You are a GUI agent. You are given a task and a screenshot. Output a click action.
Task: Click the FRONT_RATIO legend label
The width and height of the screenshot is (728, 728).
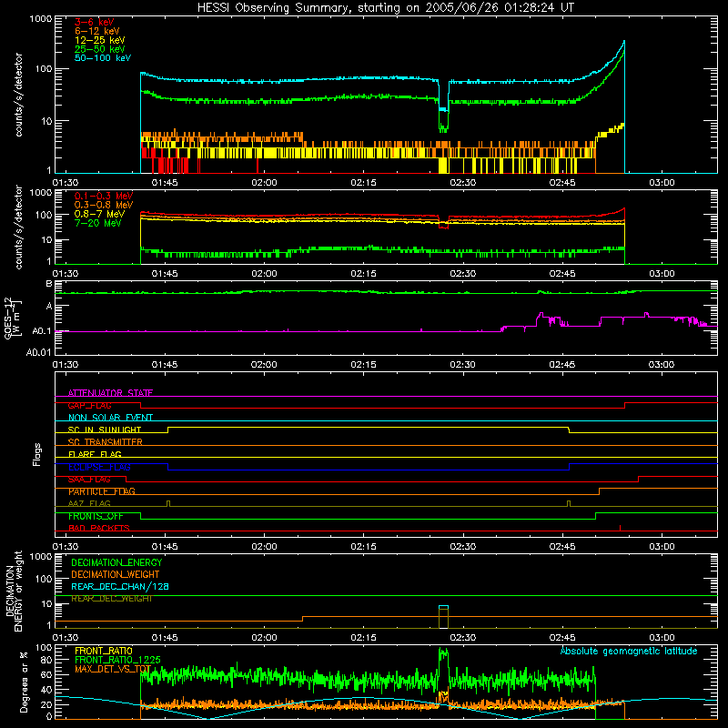(x=104, y=651)
